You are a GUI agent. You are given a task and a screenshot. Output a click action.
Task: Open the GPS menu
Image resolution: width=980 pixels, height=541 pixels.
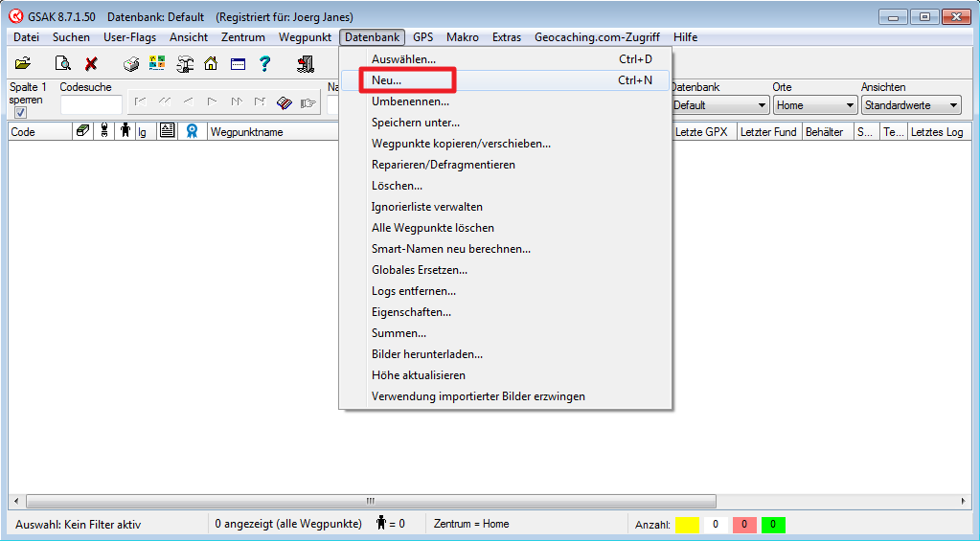pos(423,36)
